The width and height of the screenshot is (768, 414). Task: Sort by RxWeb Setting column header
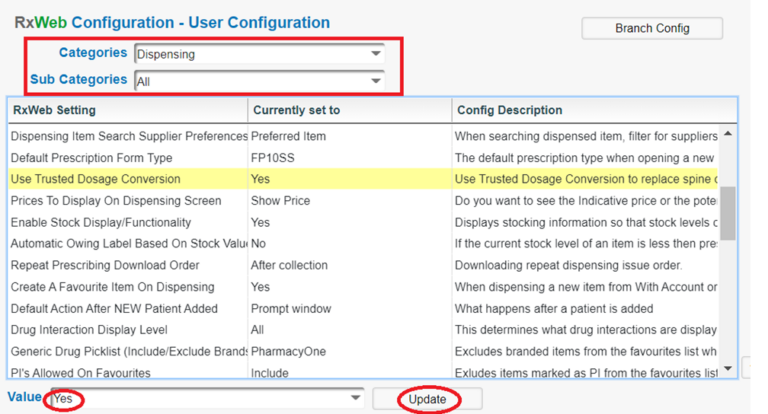point(127,110)
